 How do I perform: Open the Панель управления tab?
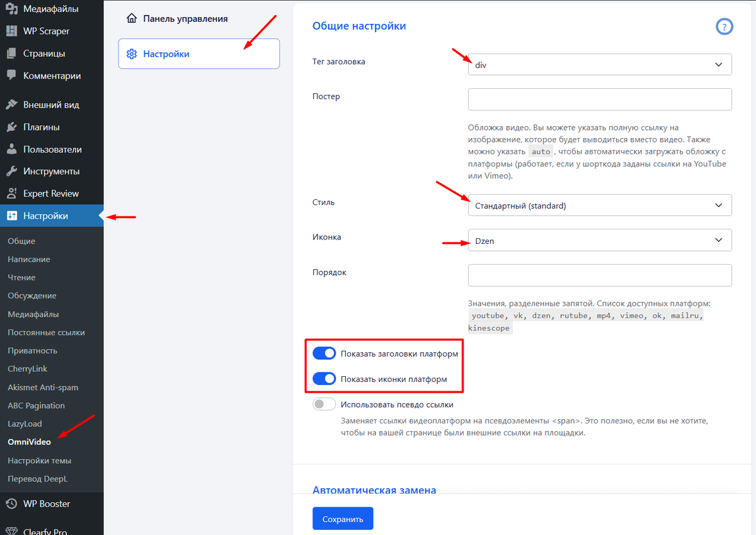point(199,18)
